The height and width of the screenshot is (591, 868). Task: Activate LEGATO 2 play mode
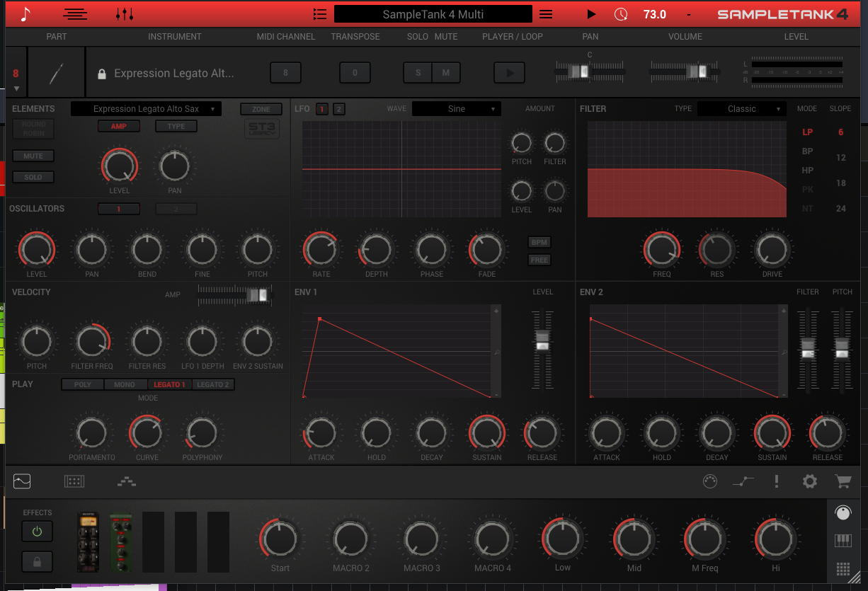pyautogui.click(x=213, y=384)
